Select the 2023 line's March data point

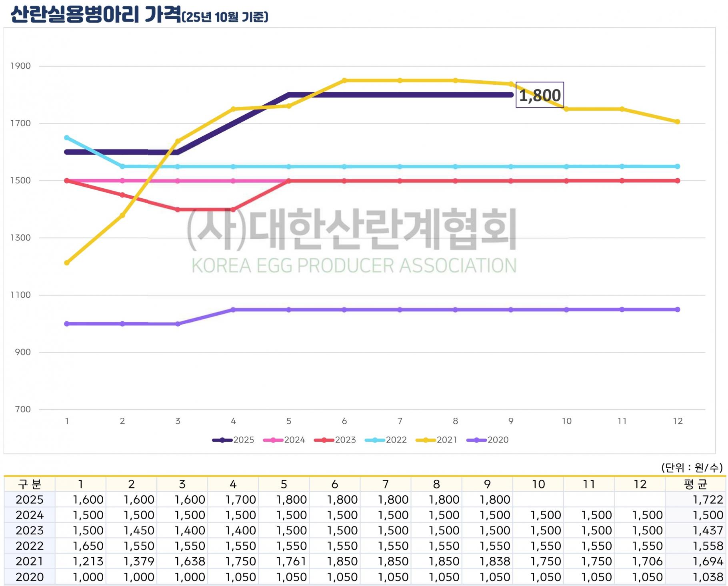178,209
